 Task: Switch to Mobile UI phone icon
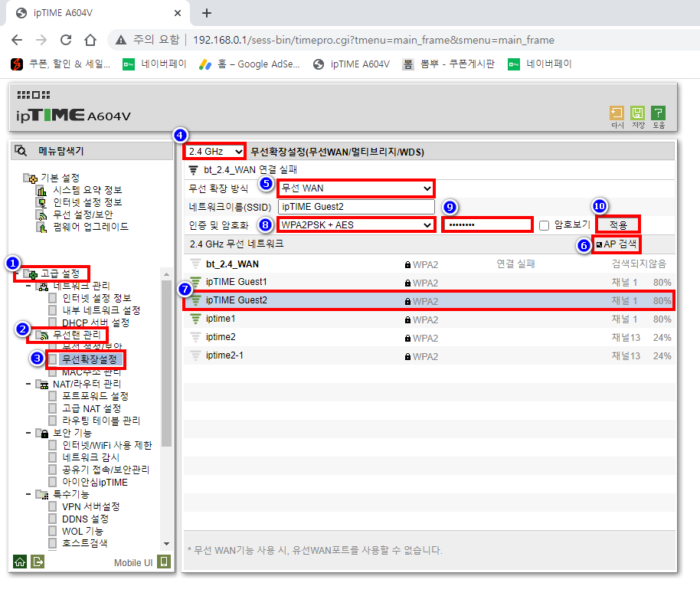click(x=164, y=562)
